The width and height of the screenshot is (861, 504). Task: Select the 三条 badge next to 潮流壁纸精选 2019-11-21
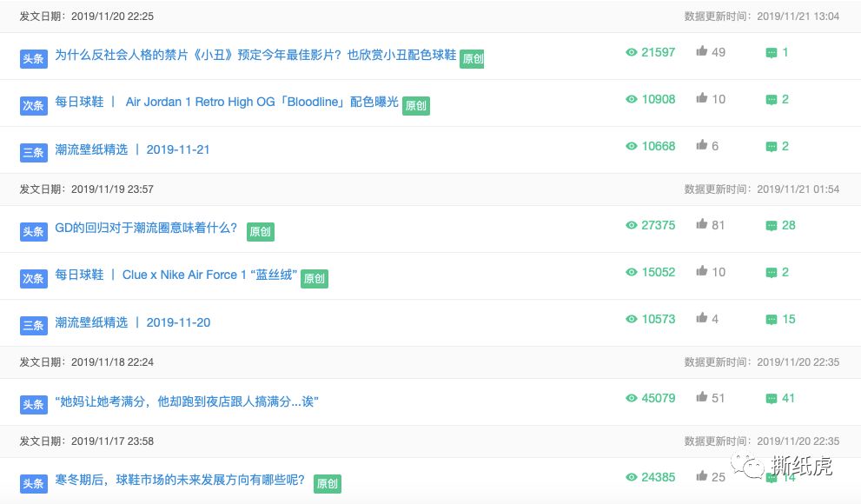(x=33, y=149)
